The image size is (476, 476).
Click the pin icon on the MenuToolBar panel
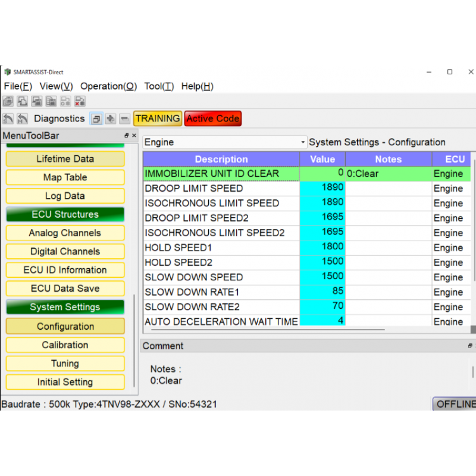127,135
